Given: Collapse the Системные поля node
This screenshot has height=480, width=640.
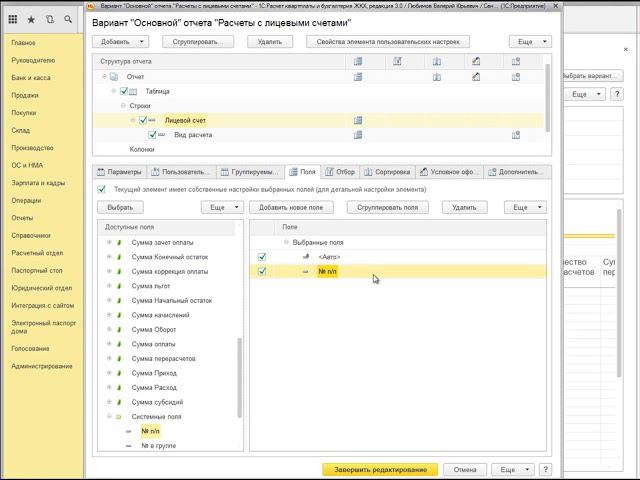Looking at the screenshot, I should tap(109, 417).
